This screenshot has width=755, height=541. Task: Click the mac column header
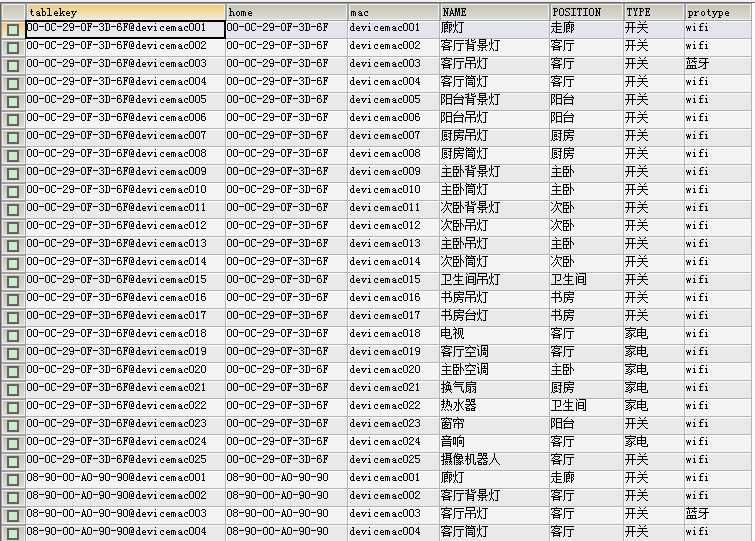coord(393,12)
